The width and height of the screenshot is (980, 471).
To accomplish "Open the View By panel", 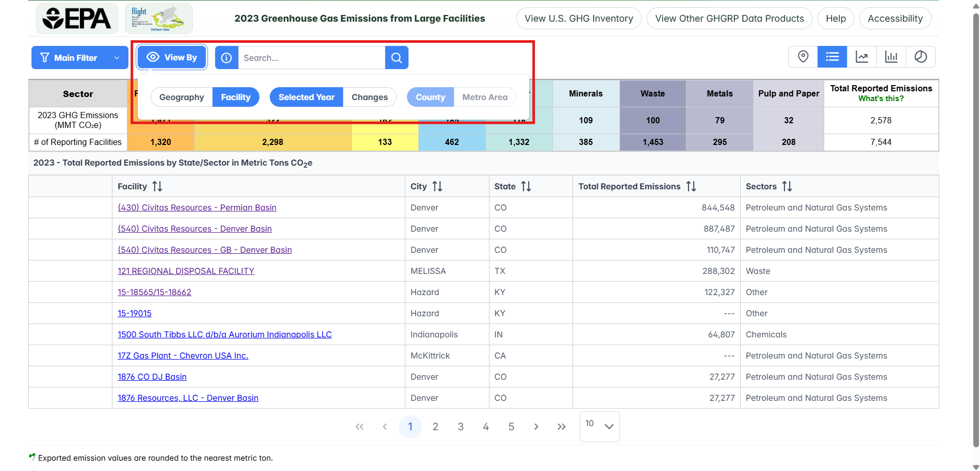I will [x=171, y=57].
